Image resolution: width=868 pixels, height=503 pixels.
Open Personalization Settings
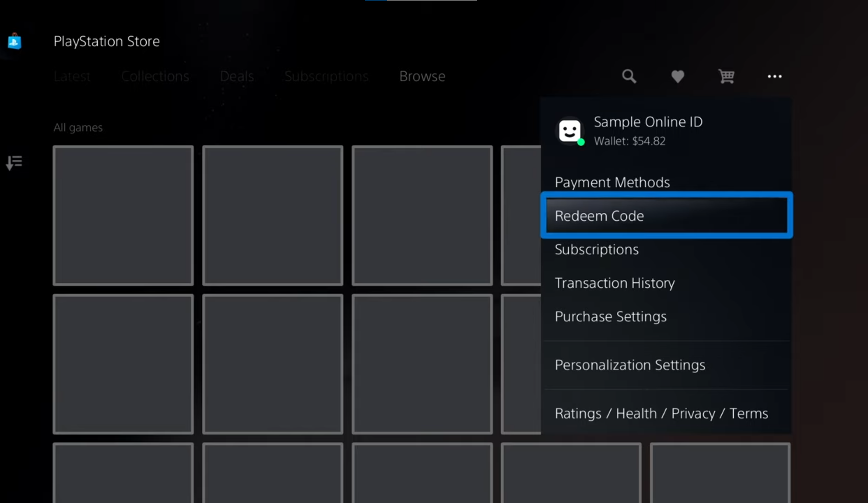pyautogui.click(x=666, y=365)
